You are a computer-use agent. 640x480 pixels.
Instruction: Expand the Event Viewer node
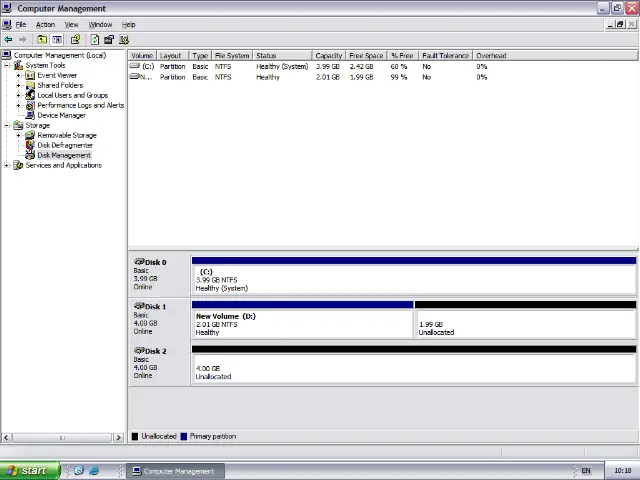tap(18, 75)
